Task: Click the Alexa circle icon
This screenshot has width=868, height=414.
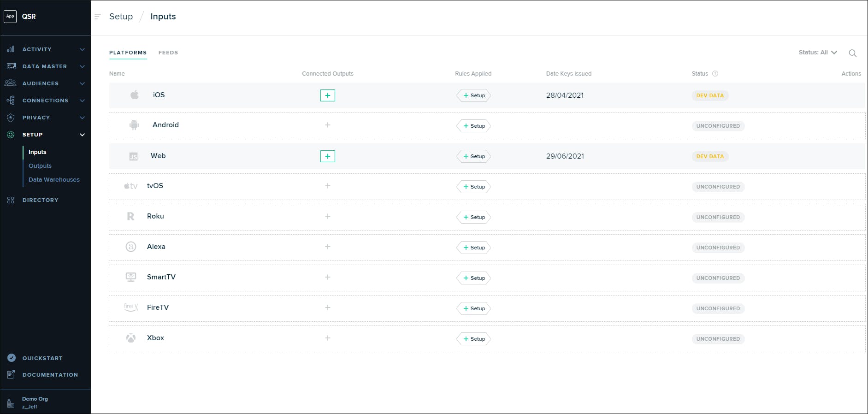Action: point(131,247)
